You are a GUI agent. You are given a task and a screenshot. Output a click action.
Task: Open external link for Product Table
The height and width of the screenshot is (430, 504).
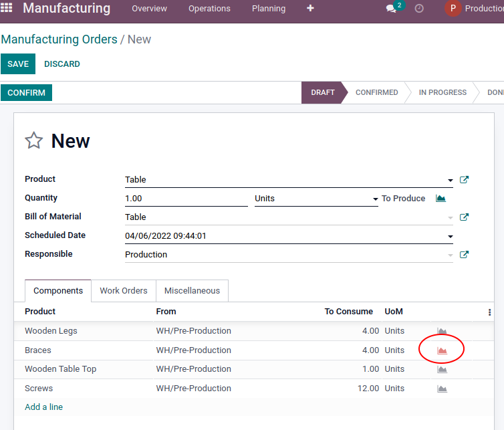464,179
